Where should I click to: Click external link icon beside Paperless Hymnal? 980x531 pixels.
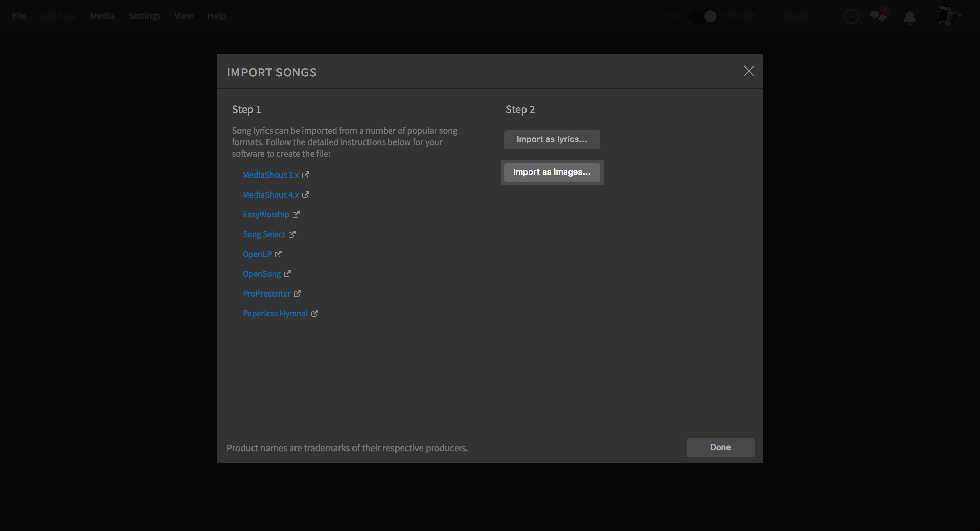point(314,313)
